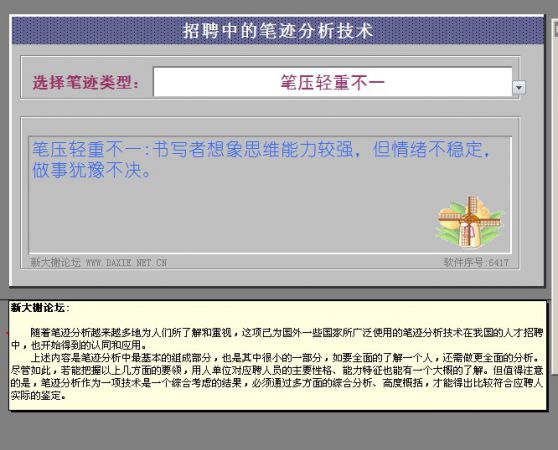Click the paragraph line starting 随着笔迹分析越来越多地
The image size is (558, 450).
click(x=287, y=333)
